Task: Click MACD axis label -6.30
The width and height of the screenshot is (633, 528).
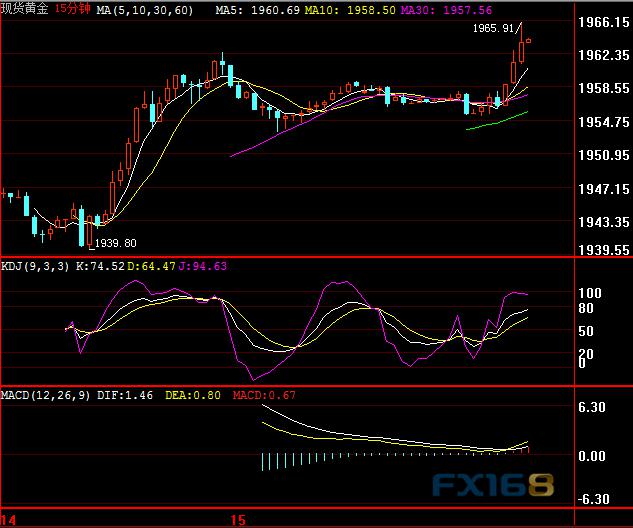Action: click(593, 500)
